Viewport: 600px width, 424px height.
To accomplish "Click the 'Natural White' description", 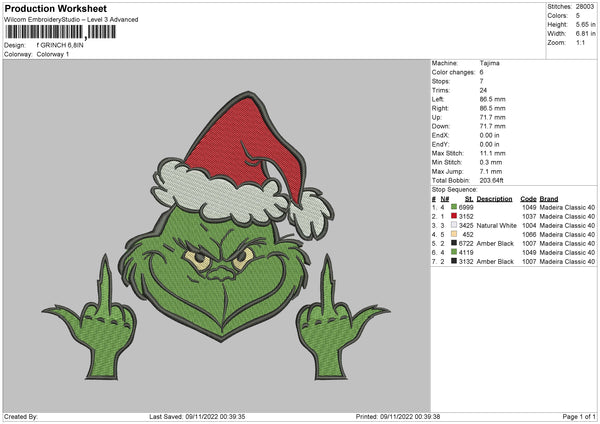I will (x=496, y=225).
